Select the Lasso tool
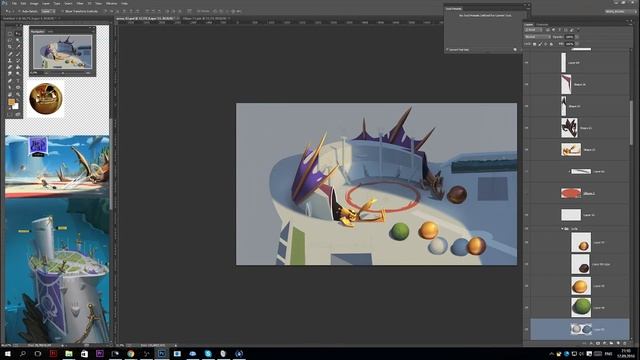 coord(10,40)
